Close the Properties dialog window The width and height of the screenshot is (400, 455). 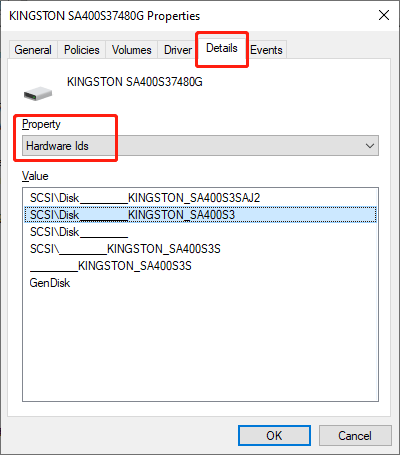(x=384, y=15)
